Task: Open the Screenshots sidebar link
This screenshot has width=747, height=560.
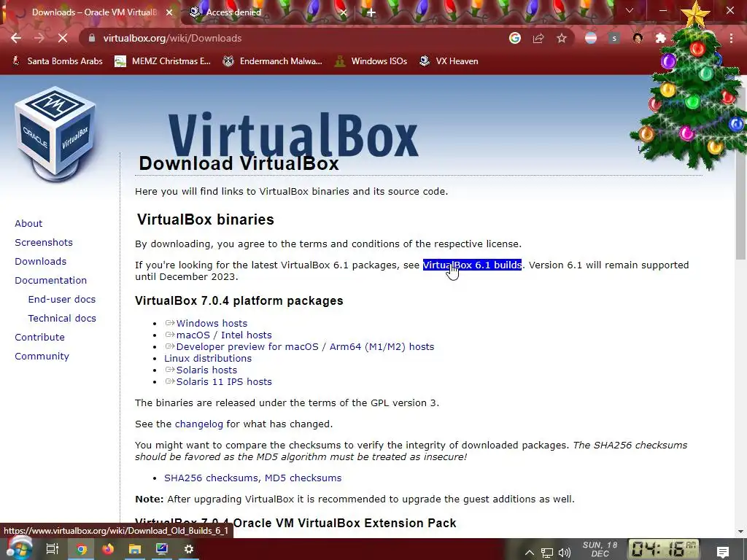Action: click(x=44, y=242)
